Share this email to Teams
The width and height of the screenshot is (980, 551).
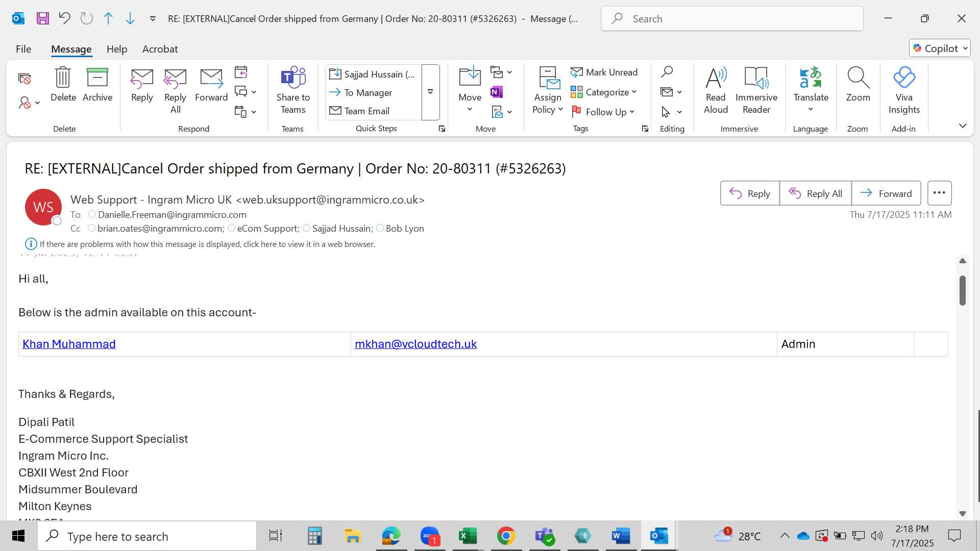[293, 91]
